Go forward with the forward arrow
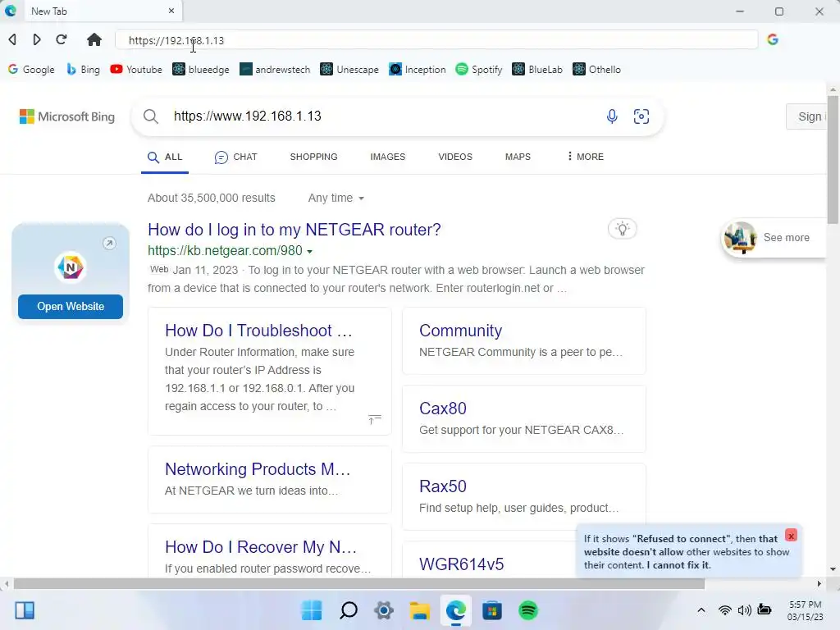The image size is (840, 630). pos(36,39)
